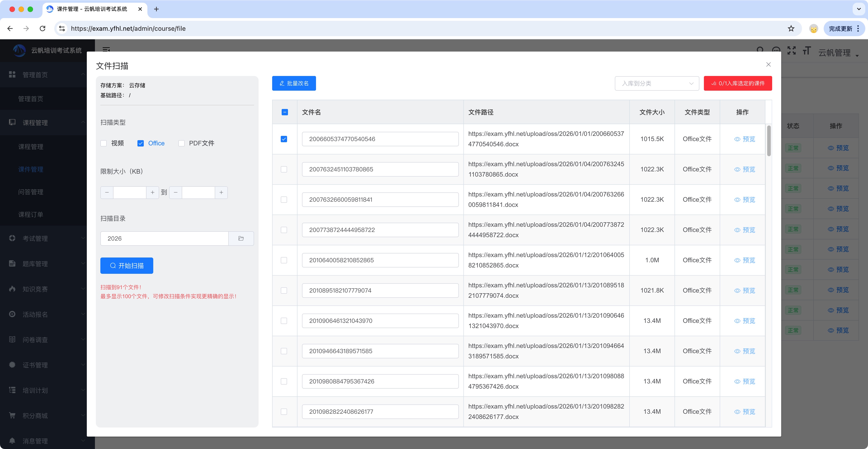
Task: Toggle the select-all checkbox in table header
Action: (x=285, y=112)
